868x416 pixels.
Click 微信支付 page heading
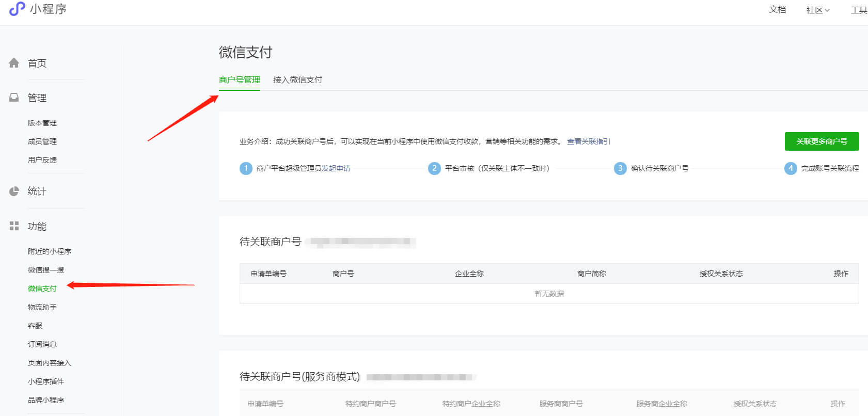[x=245, y=52]
